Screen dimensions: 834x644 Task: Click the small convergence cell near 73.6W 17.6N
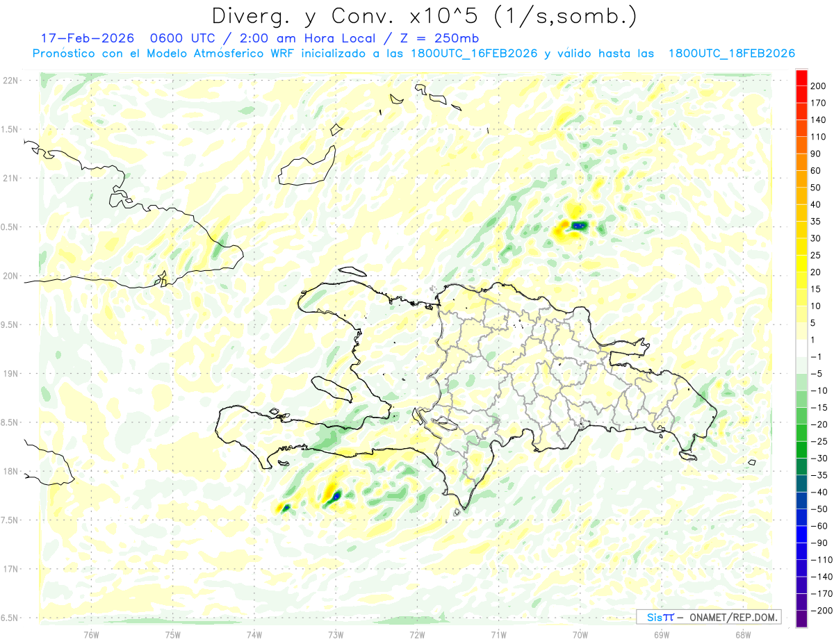point(285,509)
